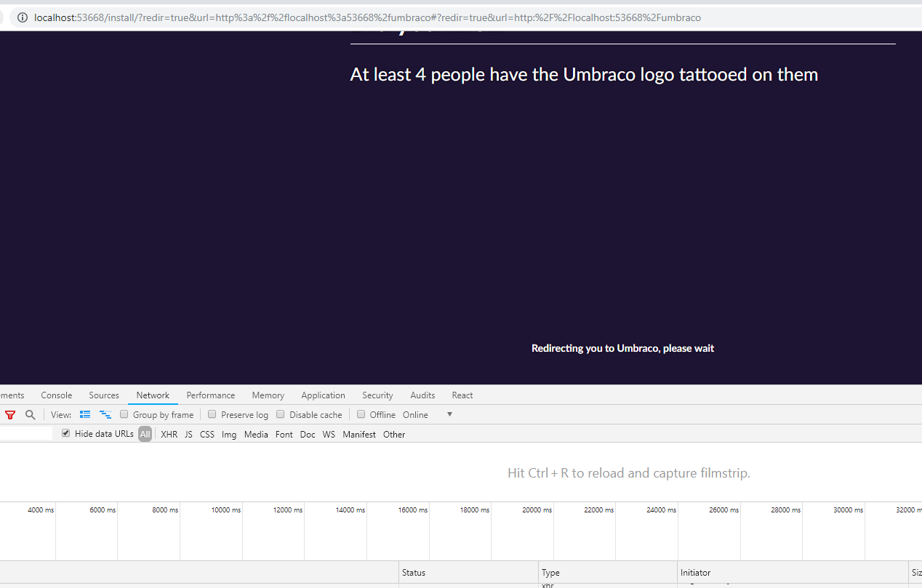Filter requests by Font
Screen dimensions: 922x588
coord(284,435)
